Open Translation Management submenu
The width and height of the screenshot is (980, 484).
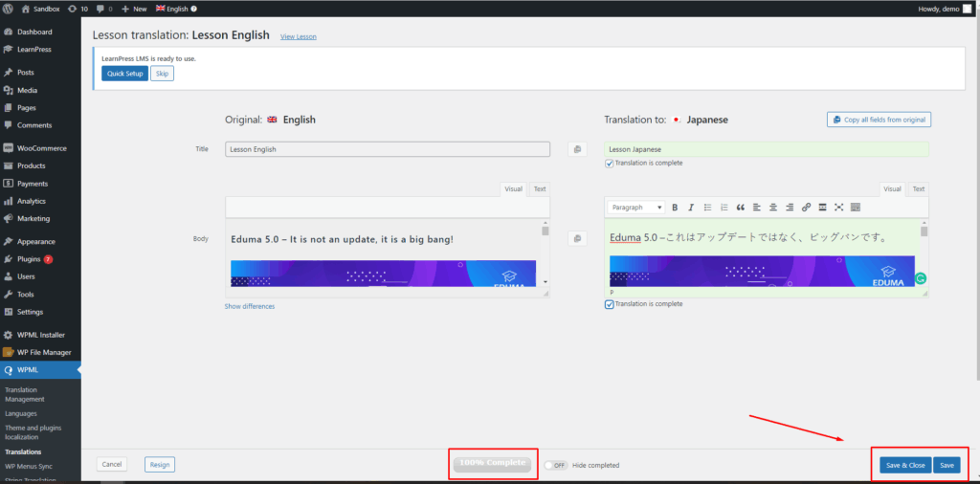point(24,394)
